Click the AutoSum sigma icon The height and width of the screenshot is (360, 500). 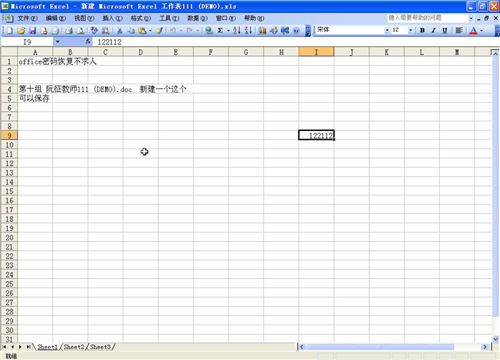point(220,31)
